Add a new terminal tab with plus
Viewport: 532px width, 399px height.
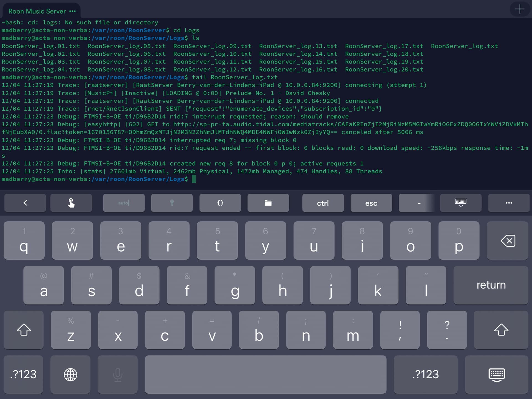click(520, 9)
